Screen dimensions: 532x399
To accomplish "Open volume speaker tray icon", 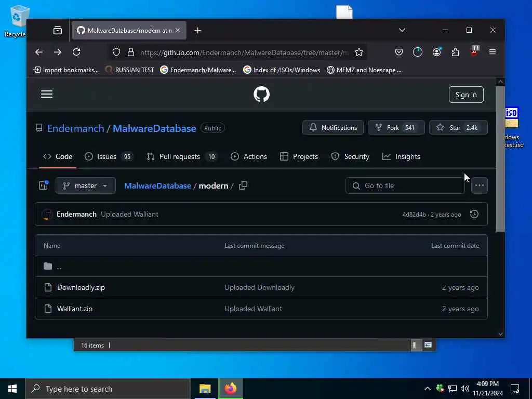I will (465, 389).
